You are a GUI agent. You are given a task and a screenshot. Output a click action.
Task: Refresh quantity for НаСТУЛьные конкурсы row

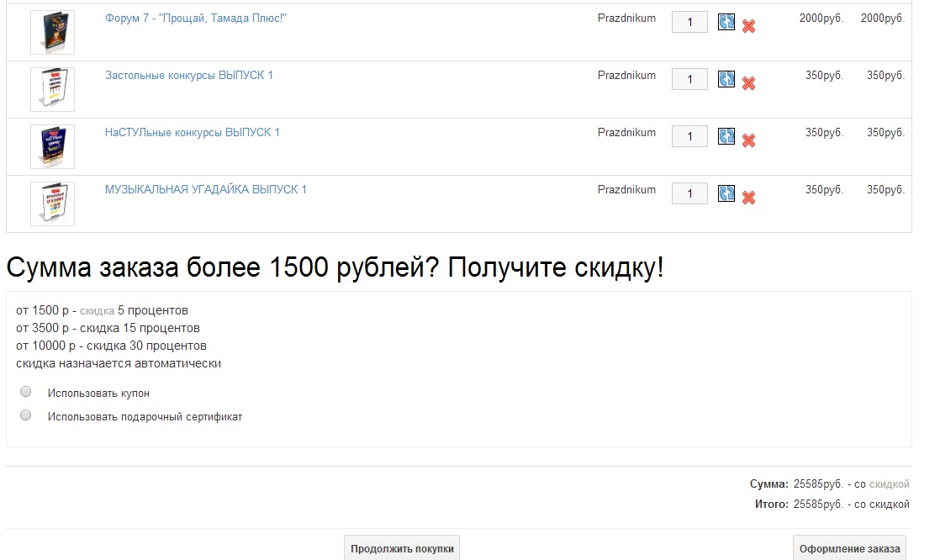[726, 136]
